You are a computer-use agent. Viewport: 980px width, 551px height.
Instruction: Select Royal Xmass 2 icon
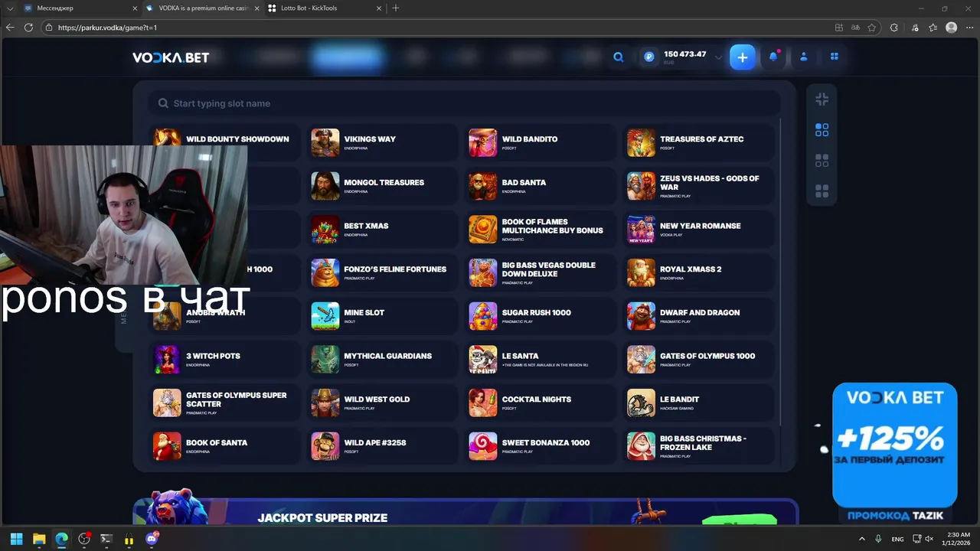tap(641, 272)
